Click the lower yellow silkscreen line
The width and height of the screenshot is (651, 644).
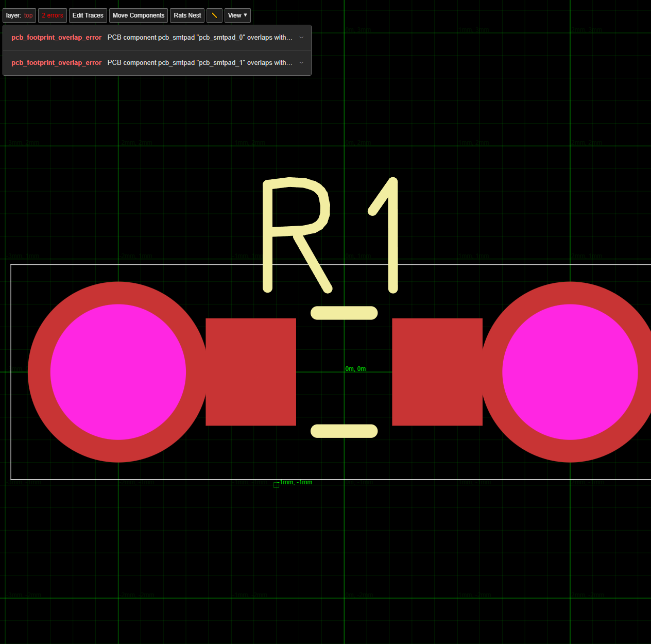(x=344, y=431)
